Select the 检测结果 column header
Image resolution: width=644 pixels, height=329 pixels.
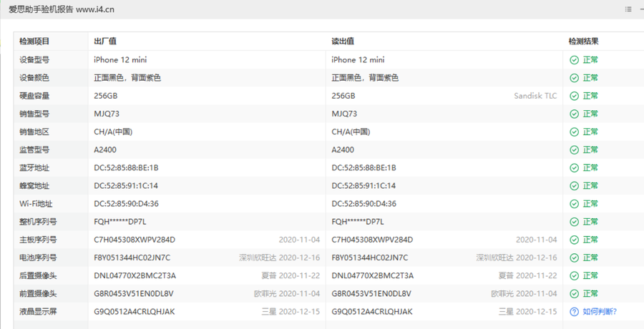(x=584, y=41)
